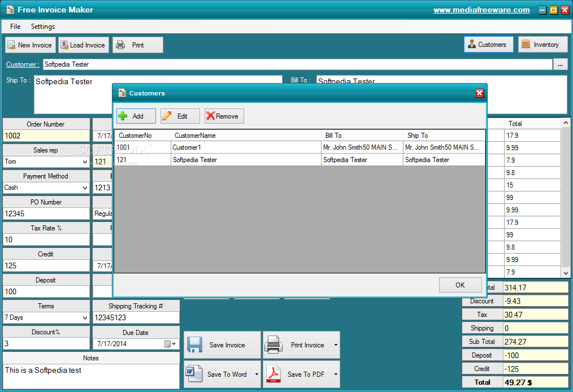The height and width of the screenshot is (392, 573).
Task: Click the New Invoice icon button
Action: point(31,45)
